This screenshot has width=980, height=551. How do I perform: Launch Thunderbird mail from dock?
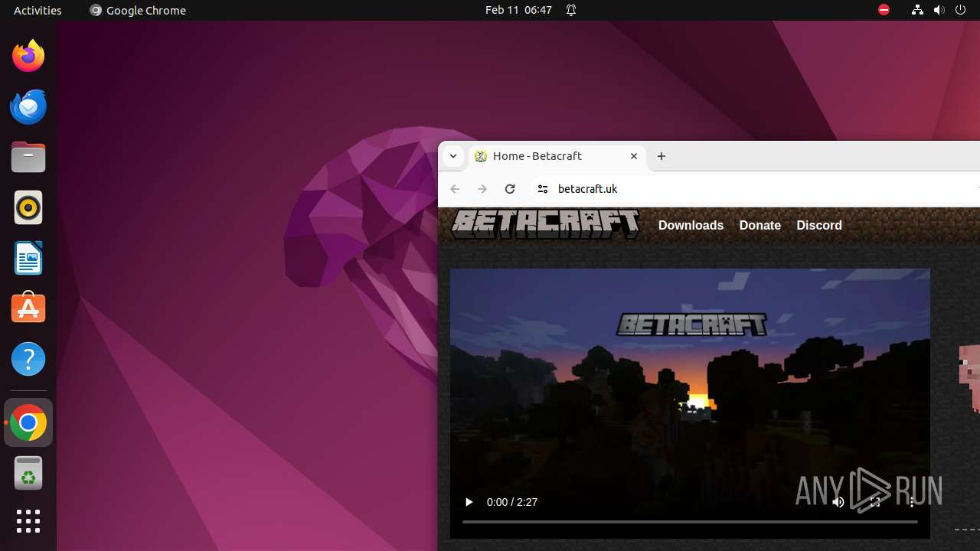28,106
